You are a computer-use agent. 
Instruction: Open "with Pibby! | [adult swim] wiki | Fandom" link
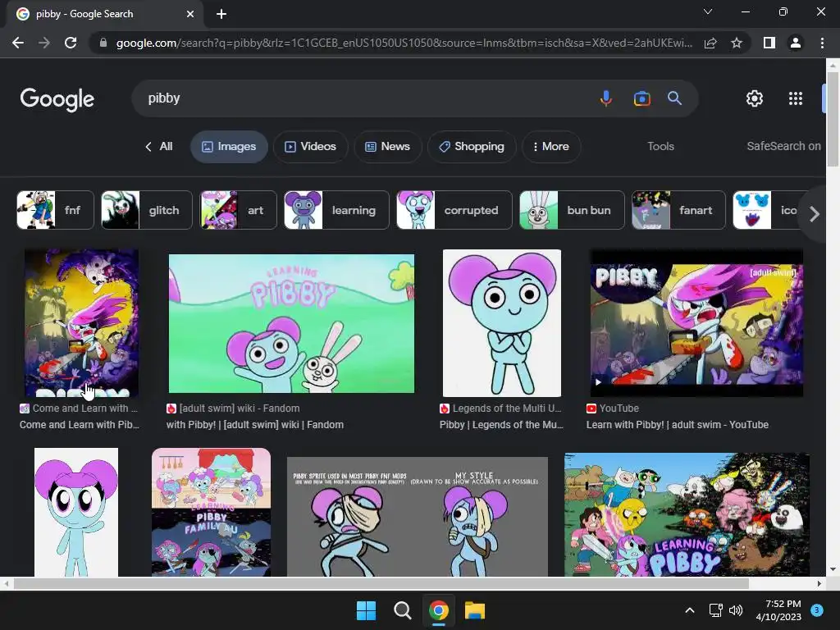point(255,425)
